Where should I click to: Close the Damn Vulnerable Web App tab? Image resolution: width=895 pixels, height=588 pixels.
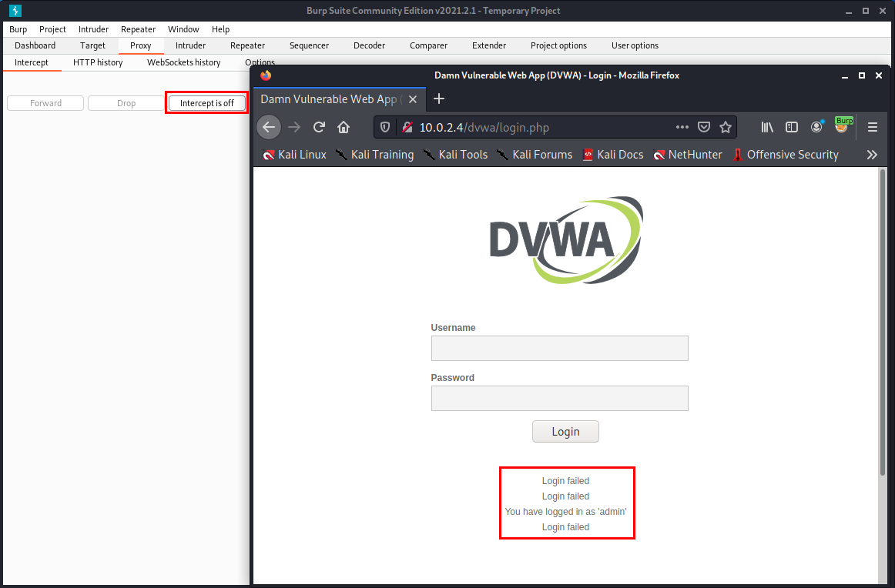coord(413,99)
